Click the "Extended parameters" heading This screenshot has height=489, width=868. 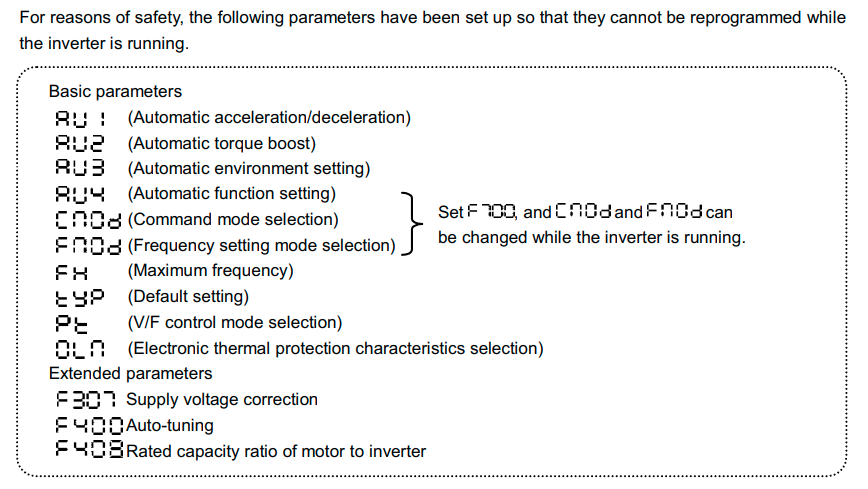click(x=130, y=374)
